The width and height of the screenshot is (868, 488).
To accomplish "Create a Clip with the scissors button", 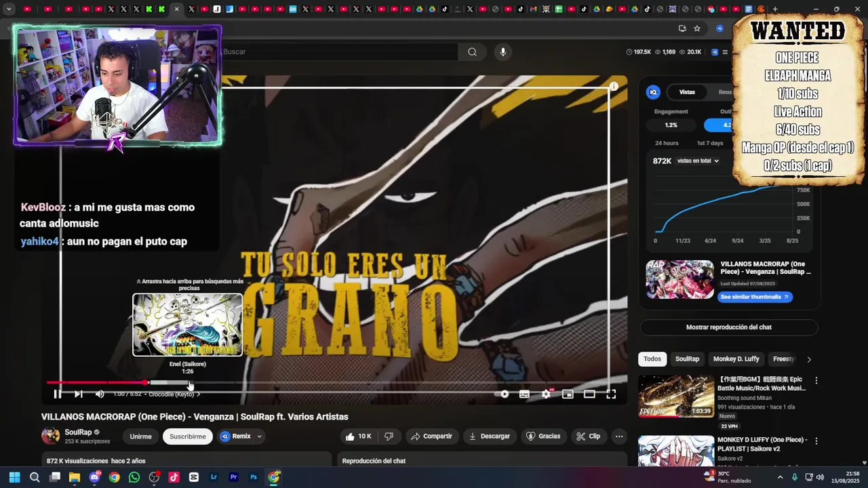I will 588,436.
